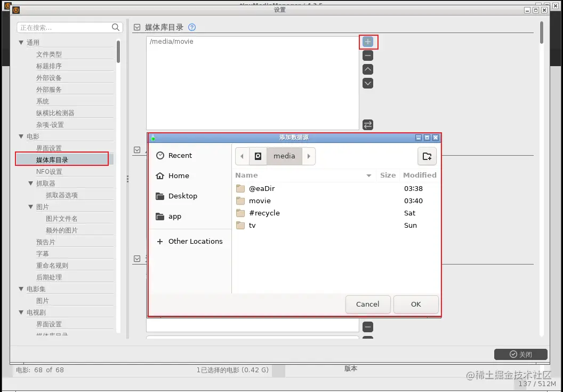
Task: Open 外部设备 settings page
Action: 49,78
